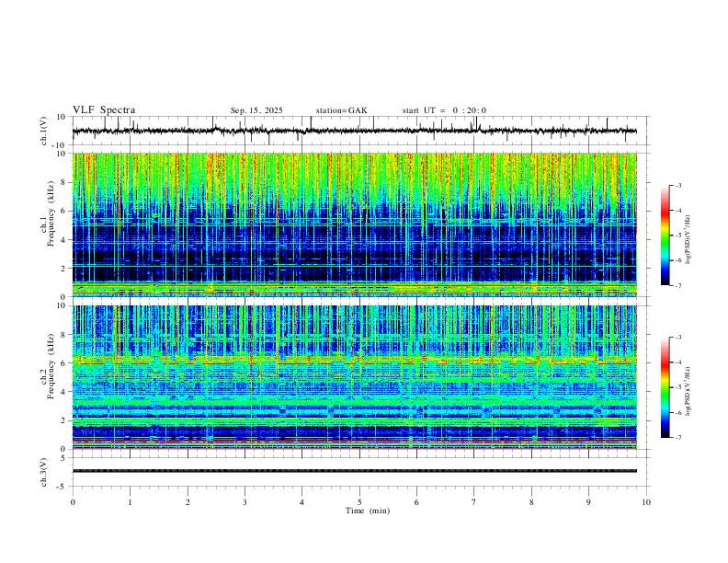Click the "ch.3(V)" axis label
Image resolution: width=728 pixels, height=563 pixels.
click(x=44, y=472)
